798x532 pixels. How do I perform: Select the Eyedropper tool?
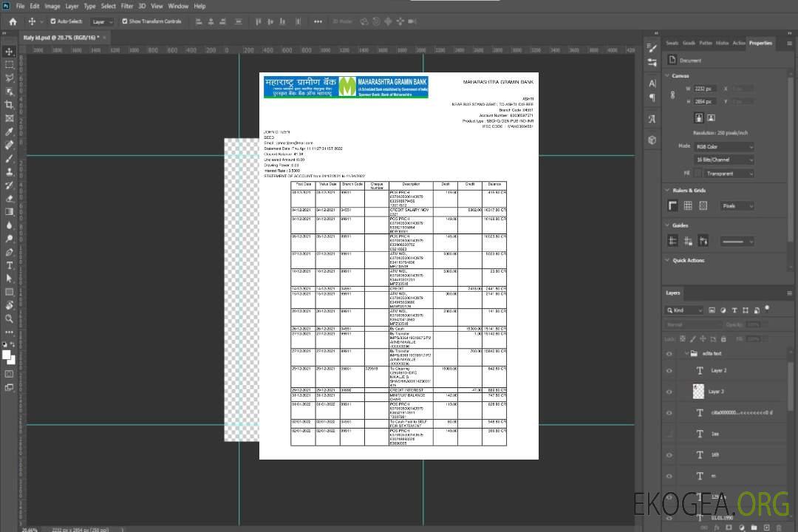(9, 132)
